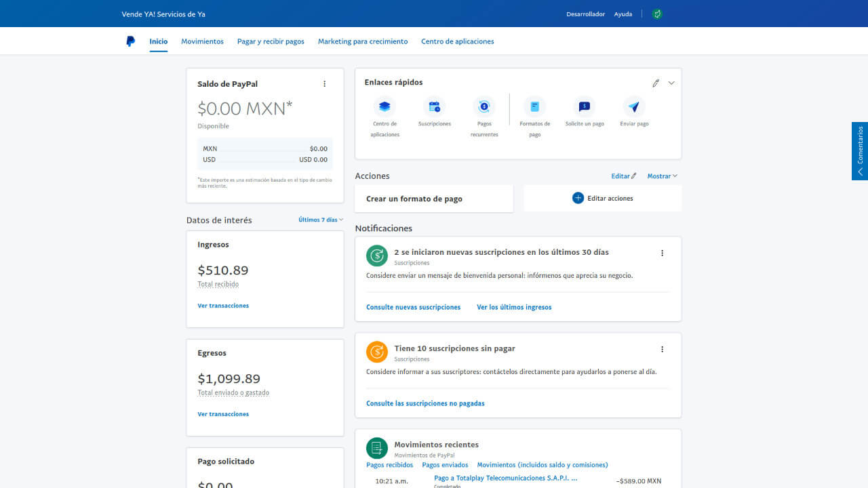The height and width of the screenshot is (488, 868).
Task: Go to the Inicio tab
Action: point(159,41)
